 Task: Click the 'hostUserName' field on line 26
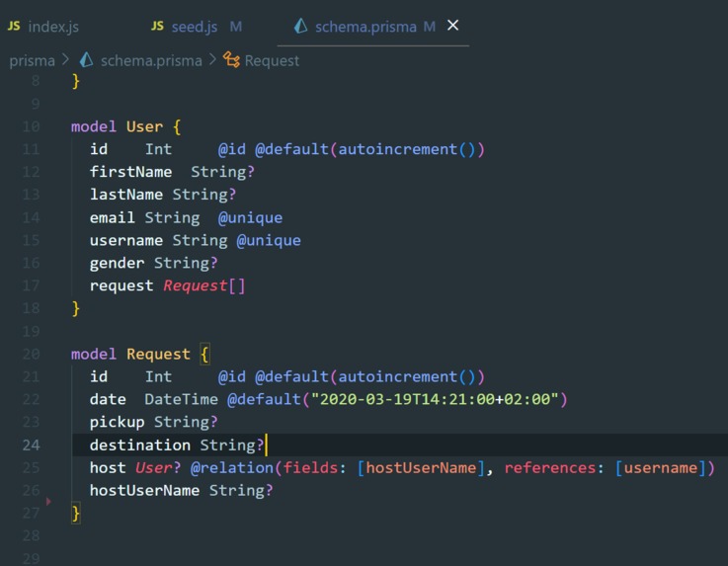(x=144, y=490)
